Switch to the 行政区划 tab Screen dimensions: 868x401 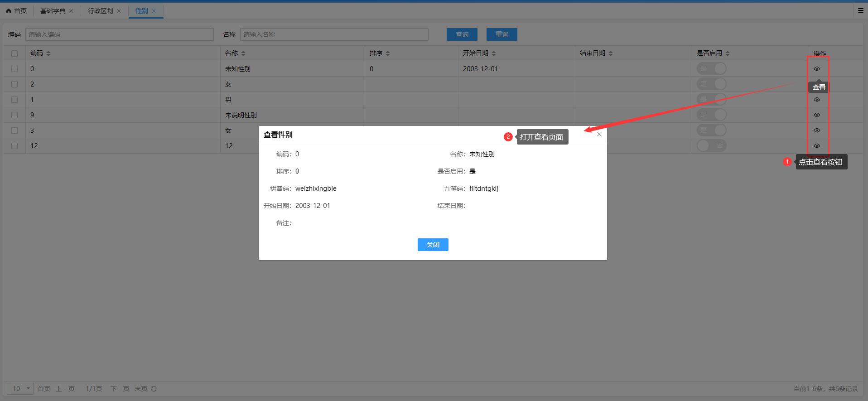coord(100,11)
